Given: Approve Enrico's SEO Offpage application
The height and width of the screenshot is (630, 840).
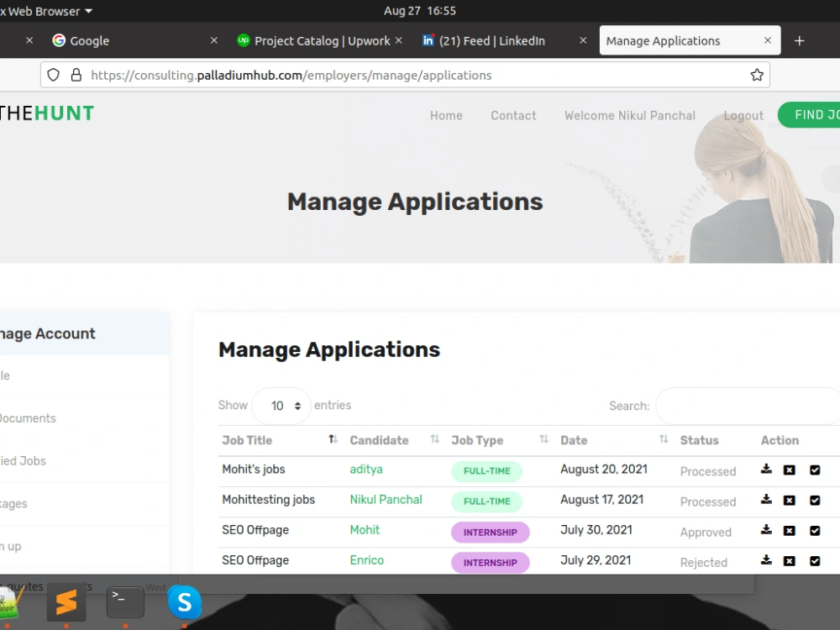Looking at the screenshot, I should (x=815, y=561).
